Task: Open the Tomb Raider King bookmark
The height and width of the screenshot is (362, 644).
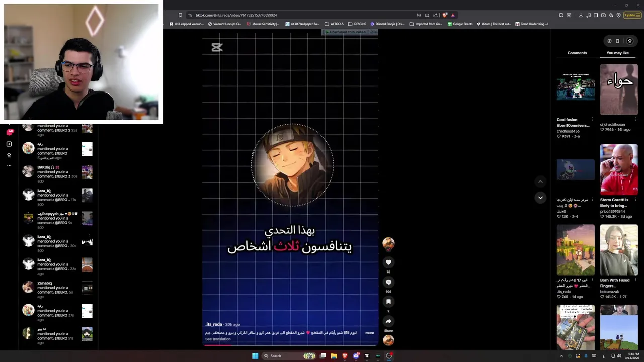Action: pos(531,24)
